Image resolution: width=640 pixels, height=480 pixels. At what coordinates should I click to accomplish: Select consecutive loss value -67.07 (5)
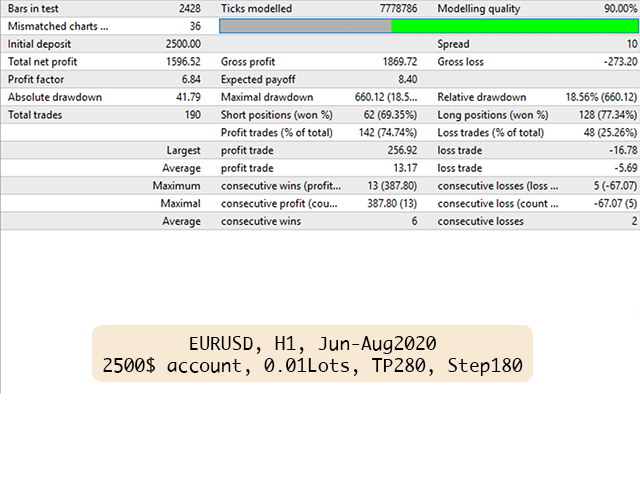tap(615, 203)
